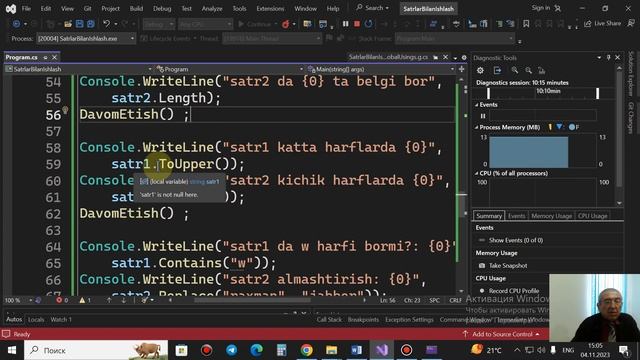
Task: Open the Any CPU platform dropdown
Action: coord(205,24)
